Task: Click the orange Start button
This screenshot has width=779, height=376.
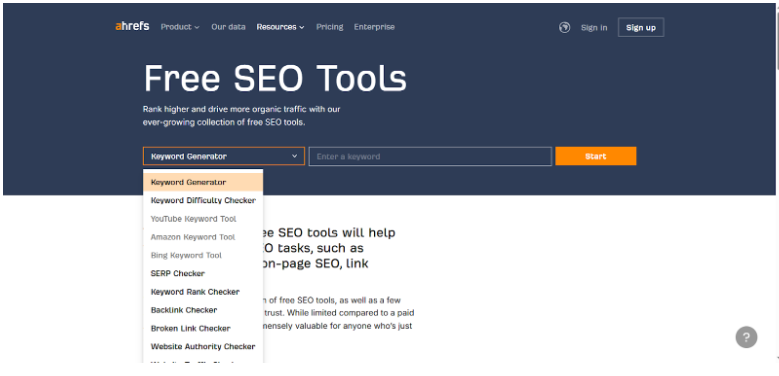Action: tap(596, 156)
